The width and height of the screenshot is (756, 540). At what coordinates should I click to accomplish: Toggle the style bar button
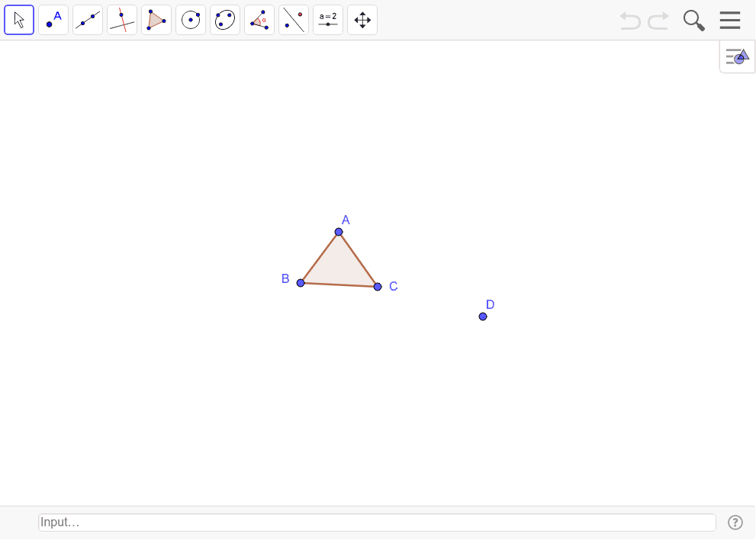click(x=737, y=56)
